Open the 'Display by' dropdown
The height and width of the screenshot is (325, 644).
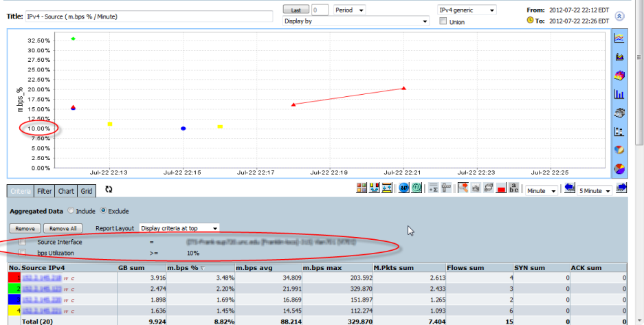coord(356,21)
